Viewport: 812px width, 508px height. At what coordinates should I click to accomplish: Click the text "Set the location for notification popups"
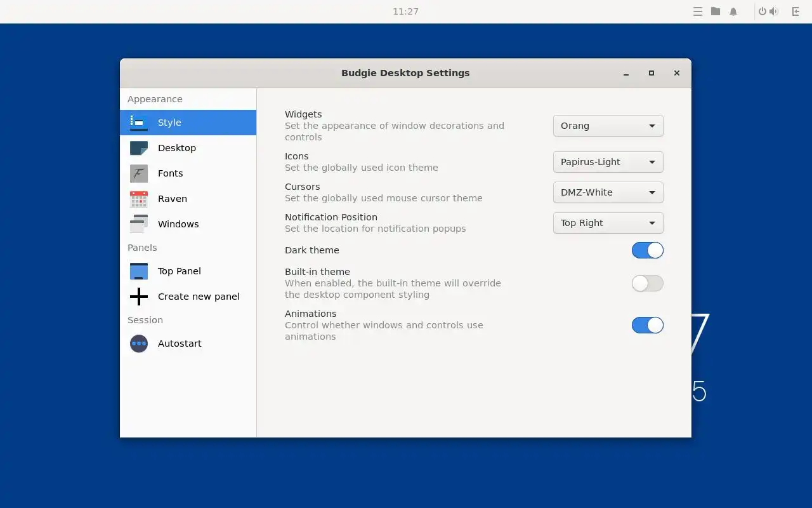[x=376, y=229]
